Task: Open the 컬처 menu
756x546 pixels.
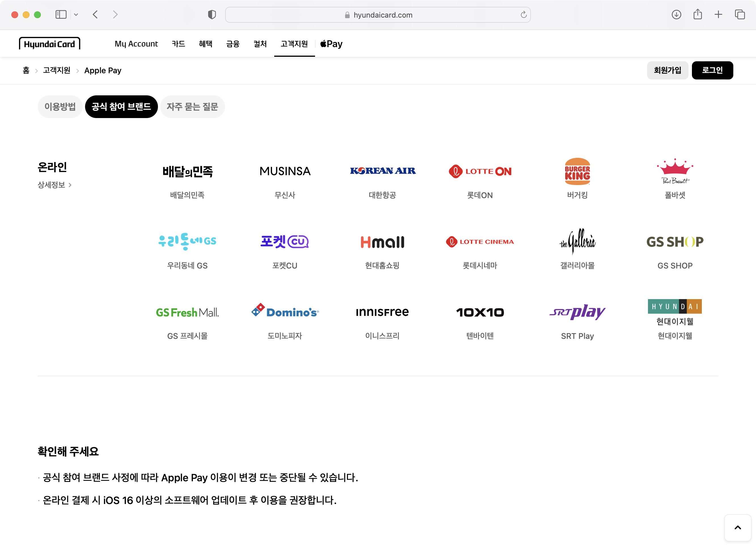Action: [260, 44]
